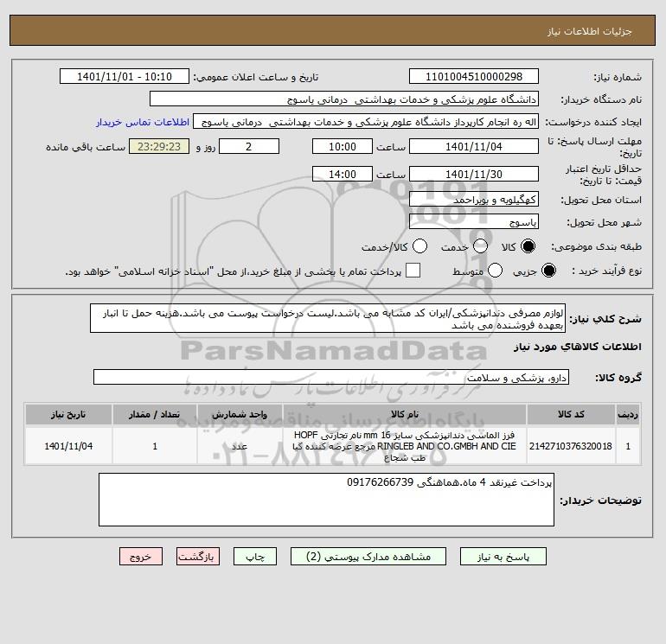This screenshot has width=666, height=644.
Task: Click the کد کالا column header
Action: tap(571, 414)
